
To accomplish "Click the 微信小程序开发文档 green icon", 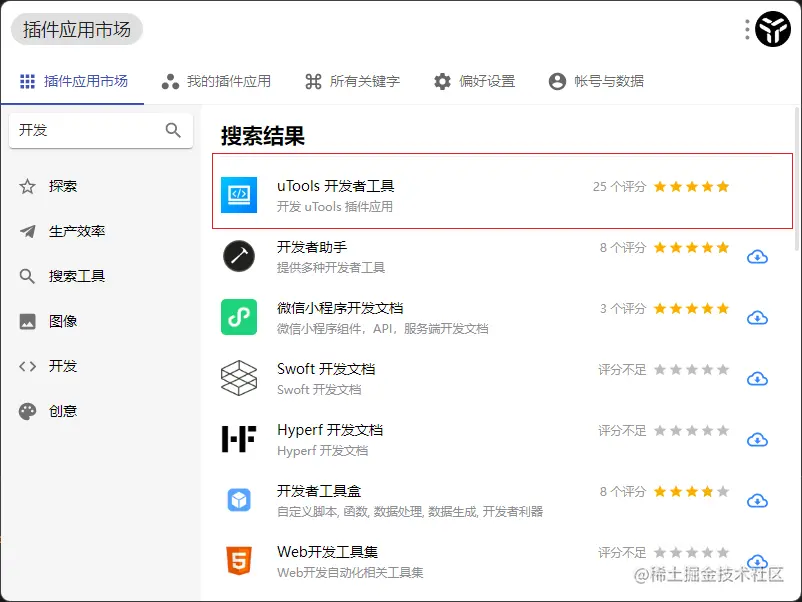I will click(239, 317).
